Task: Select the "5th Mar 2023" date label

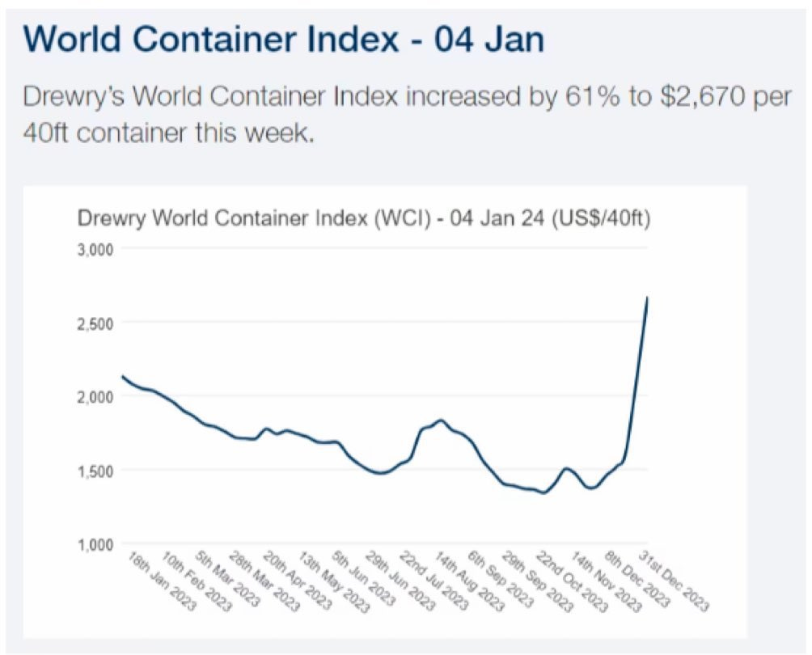Action: (229, 580)
